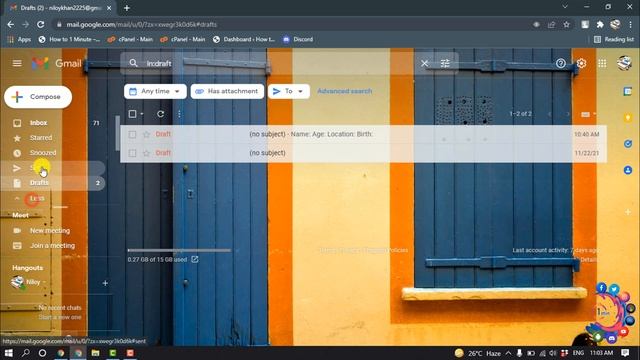Open Chrome extensions puzzle icon
Viewport: 640px width, 360px height.
pos(600,24)
